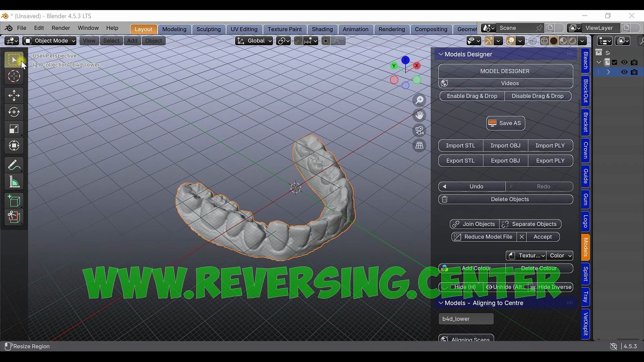The image size is (644, 362).
Task: Open the Bleach sidebar tab
Action: point(586,60)
